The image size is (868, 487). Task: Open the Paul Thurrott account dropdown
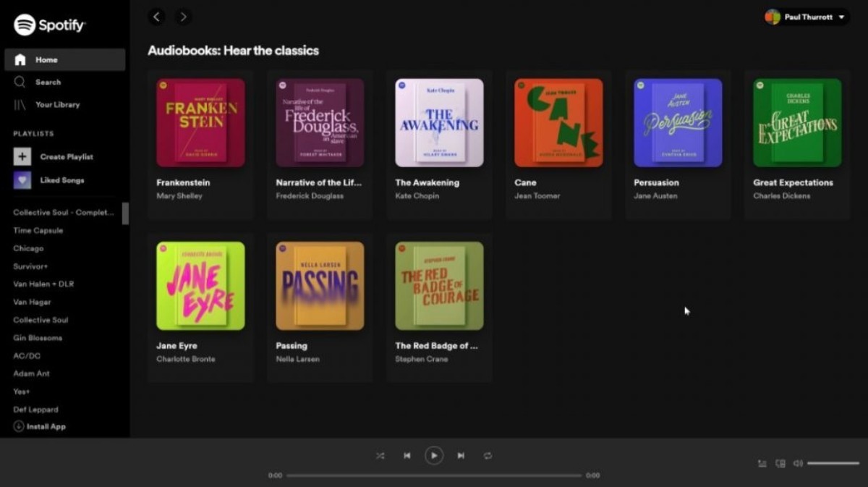pos(805,16)
